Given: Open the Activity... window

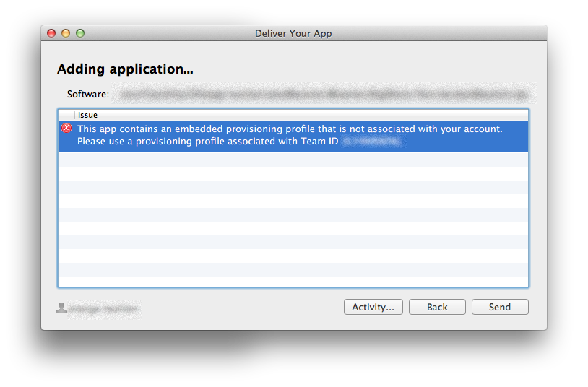Looking at the screenshot, I should 373,307.
